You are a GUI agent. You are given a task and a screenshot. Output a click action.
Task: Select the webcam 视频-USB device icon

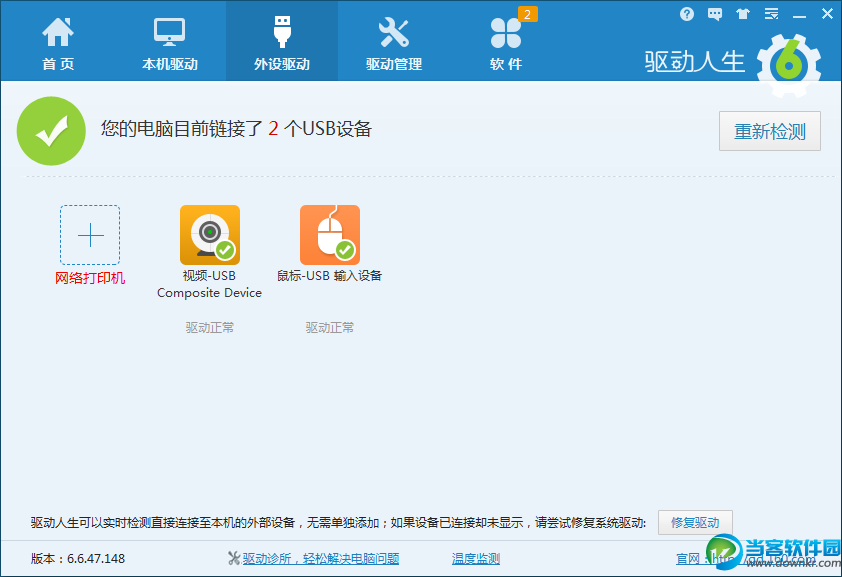(210, 235)
